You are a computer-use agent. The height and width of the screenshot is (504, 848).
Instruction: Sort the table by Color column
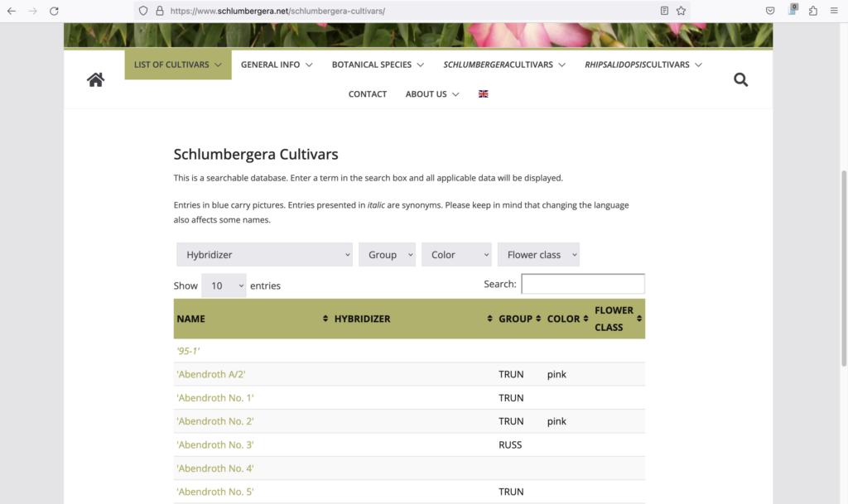click(567, 319)
